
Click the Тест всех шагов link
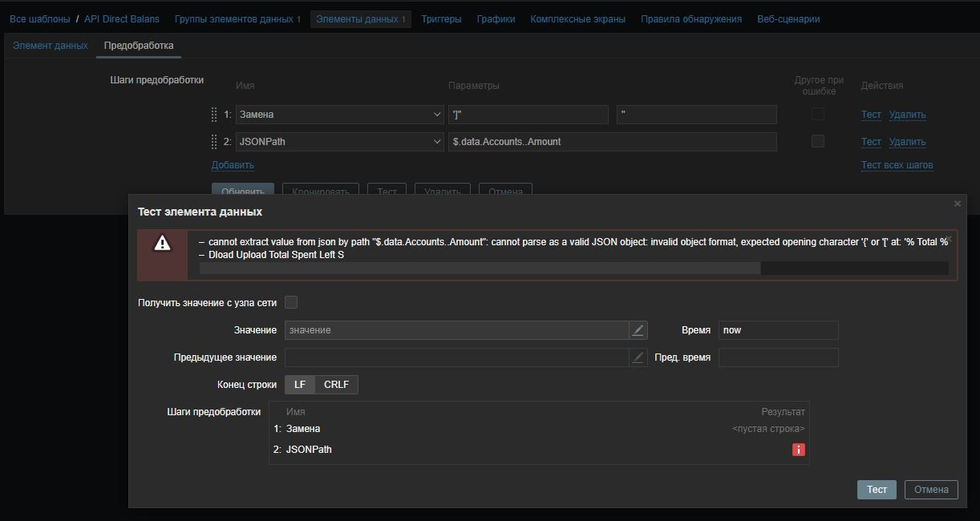point(897,165)
